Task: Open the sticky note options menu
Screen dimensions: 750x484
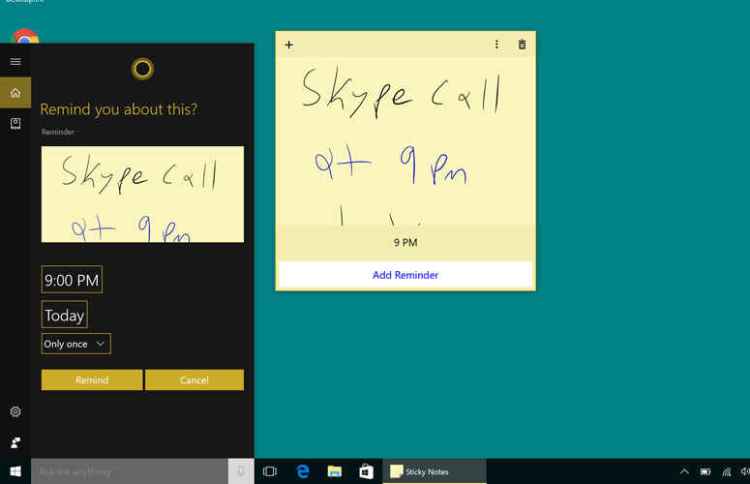Action: [496, 44]
